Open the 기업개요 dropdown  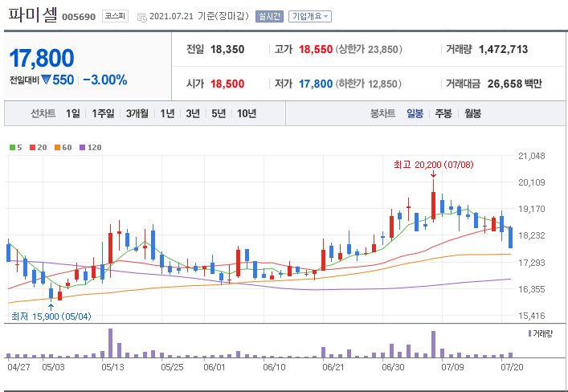click(310, 16)
